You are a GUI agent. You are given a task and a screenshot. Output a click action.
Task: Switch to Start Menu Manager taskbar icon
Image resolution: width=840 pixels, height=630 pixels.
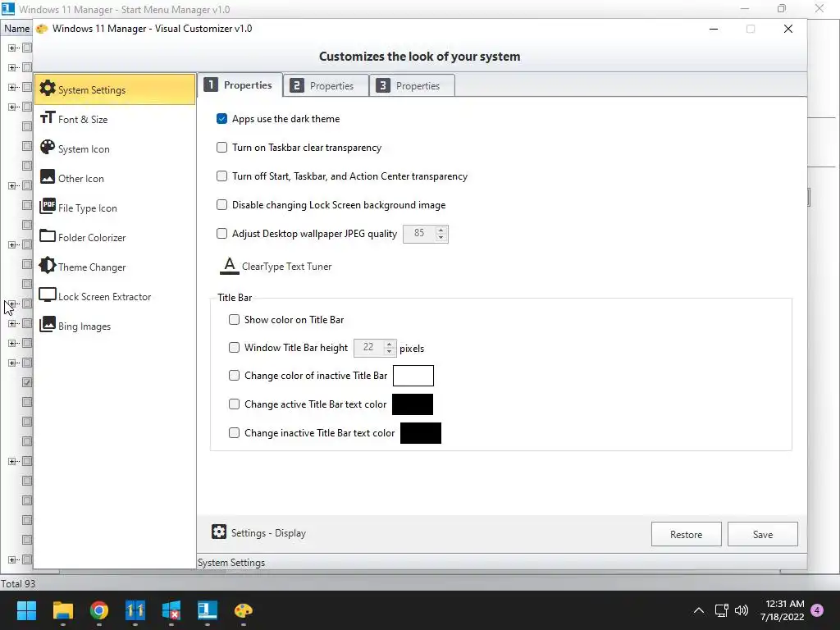click(x=208, y=610)
